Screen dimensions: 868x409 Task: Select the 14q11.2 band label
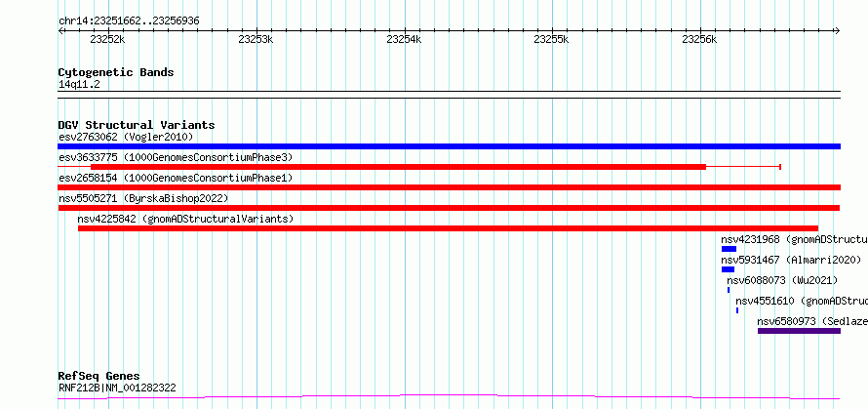click(x=79, y=84)
